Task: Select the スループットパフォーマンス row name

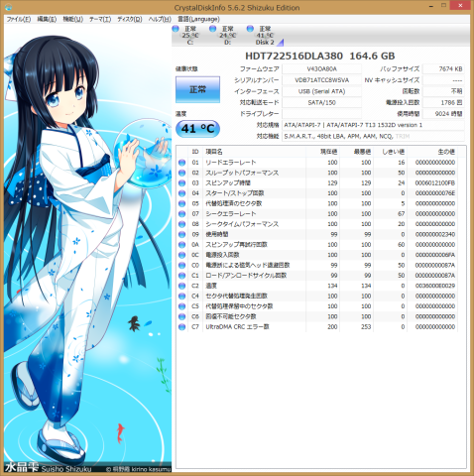Action: coord(242,173)
